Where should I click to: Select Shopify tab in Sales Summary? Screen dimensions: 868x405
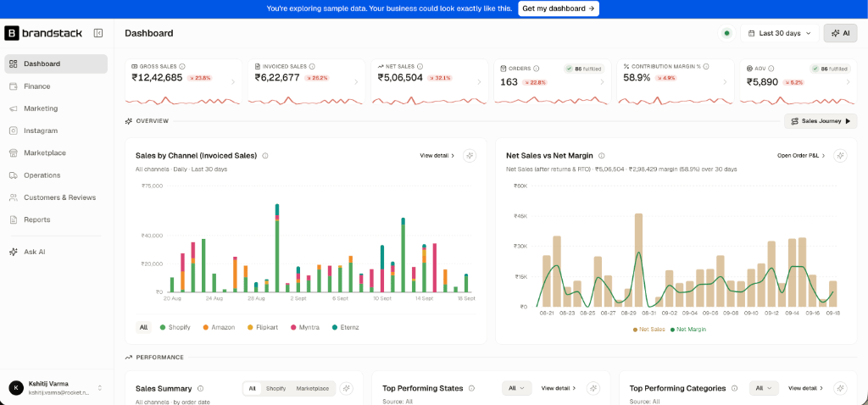coord(275,388)
